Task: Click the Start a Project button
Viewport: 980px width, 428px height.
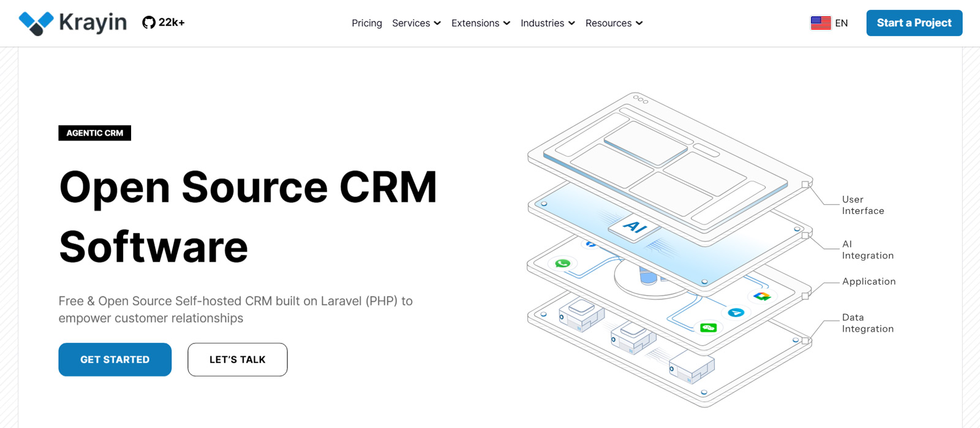Action: (x=914, y=23)
